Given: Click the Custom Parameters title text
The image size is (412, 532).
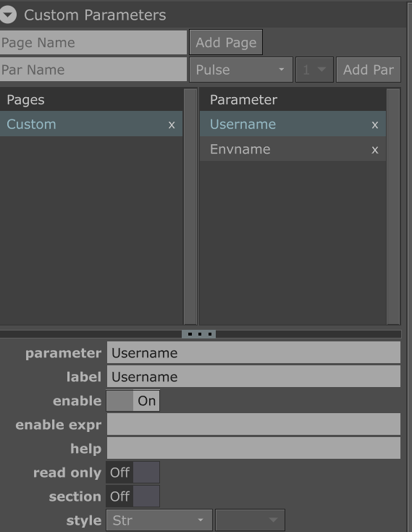Looking at the screenshot, I should pos(95,15).
